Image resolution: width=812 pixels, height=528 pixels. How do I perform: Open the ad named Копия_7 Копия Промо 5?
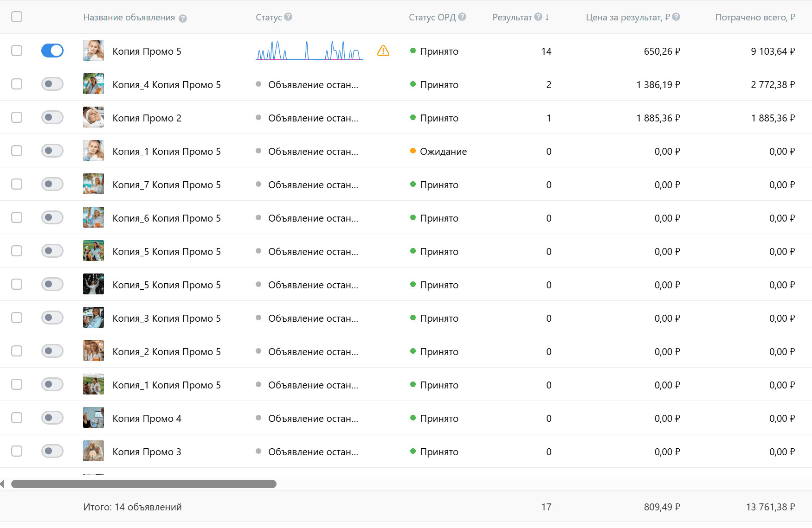click(x=167, y=185)
